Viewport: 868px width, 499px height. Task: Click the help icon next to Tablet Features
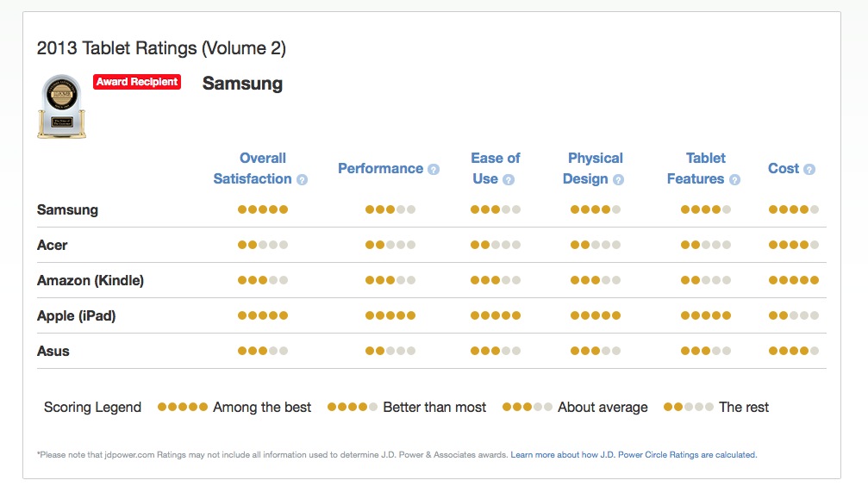click(734, 180)
